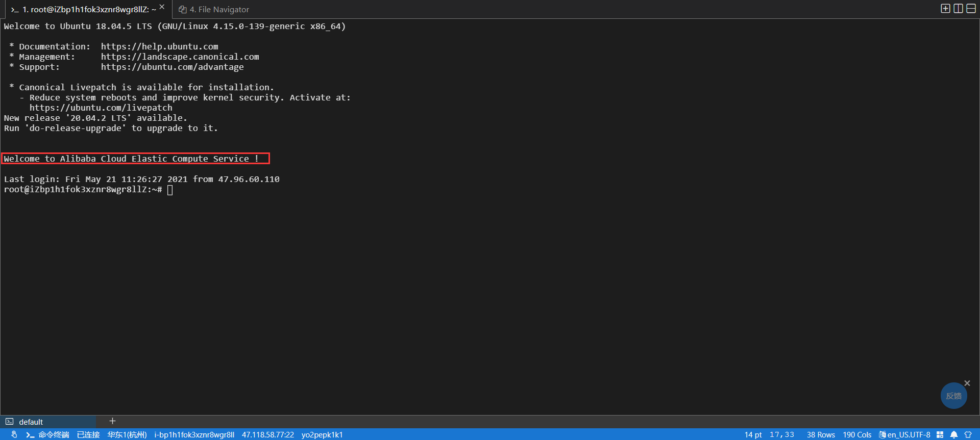Click the https://landscape.canonical.com link
The height and width of the screenshot is (440, 980).
tap(180, 57)
